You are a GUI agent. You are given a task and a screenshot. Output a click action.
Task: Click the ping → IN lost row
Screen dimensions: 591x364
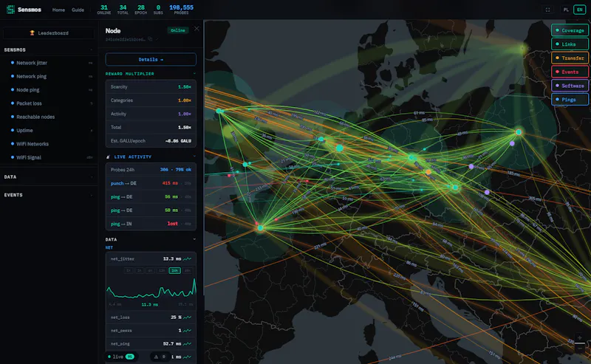coord(151,224)
